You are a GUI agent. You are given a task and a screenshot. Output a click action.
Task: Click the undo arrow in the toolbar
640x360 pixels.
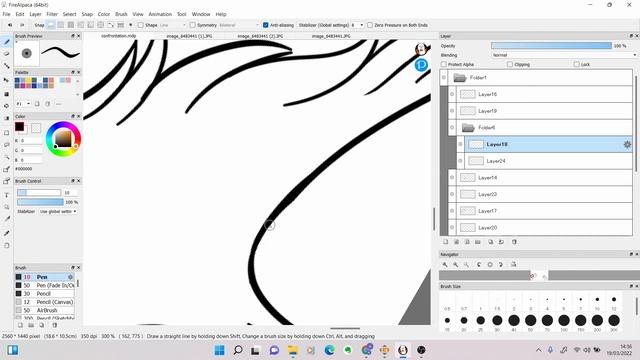pyautogui.click(x=10, y=25)
